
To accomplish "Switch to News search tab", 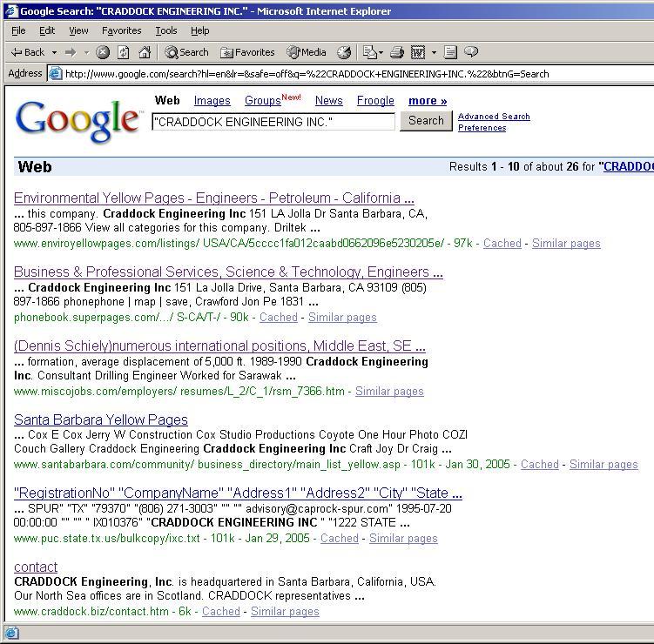I will 328,100.
